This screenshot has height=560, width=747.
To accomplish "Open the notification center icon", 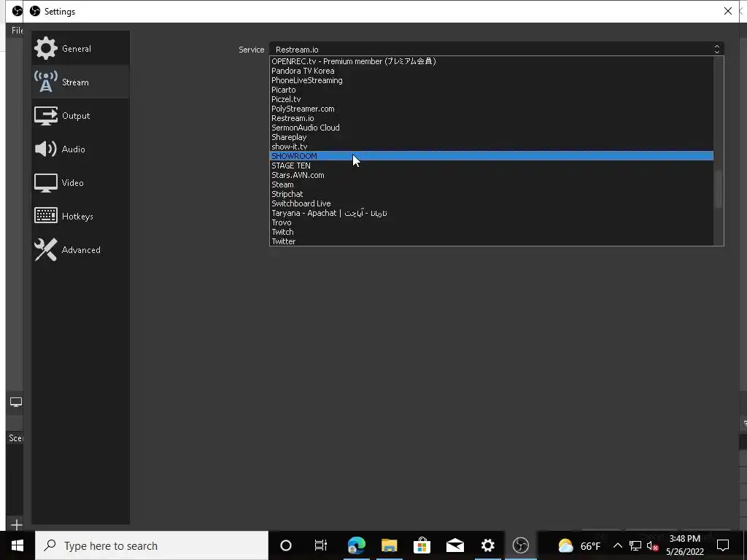I will [x=723, y=545].
